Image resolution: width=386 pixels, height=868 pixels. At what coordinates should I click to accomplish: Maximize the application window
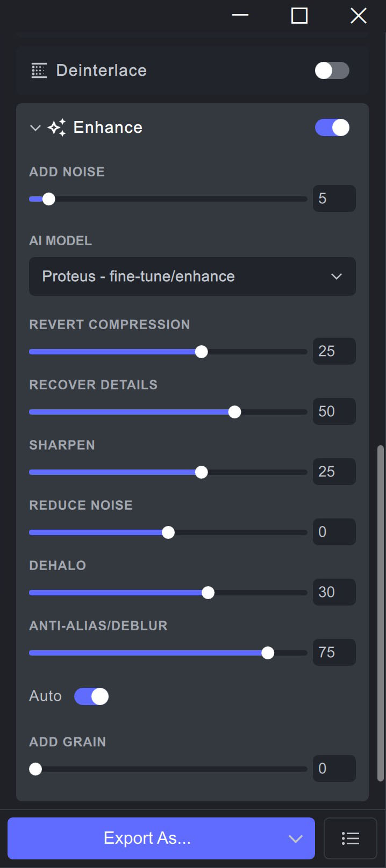299,16
